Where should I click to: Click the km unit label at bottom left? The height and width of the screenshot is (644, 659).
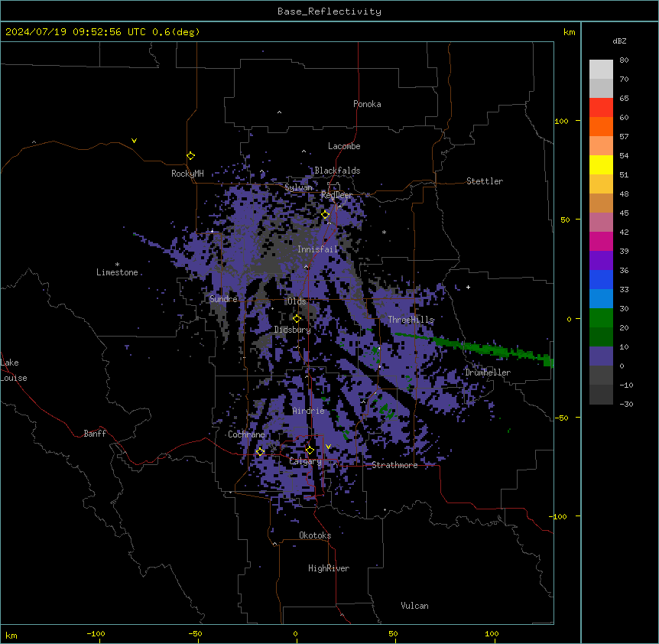(x=11, y=635)
